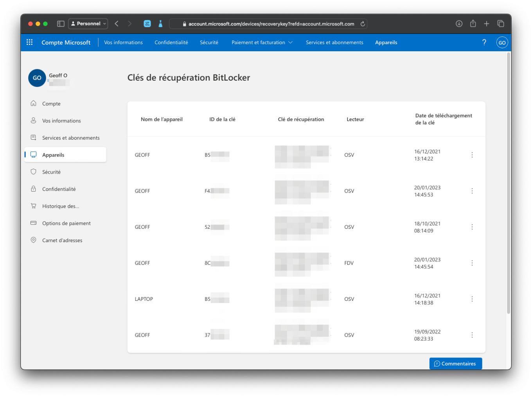Click ID de la clé column header
Screen dimensions: 532x397
222,119
